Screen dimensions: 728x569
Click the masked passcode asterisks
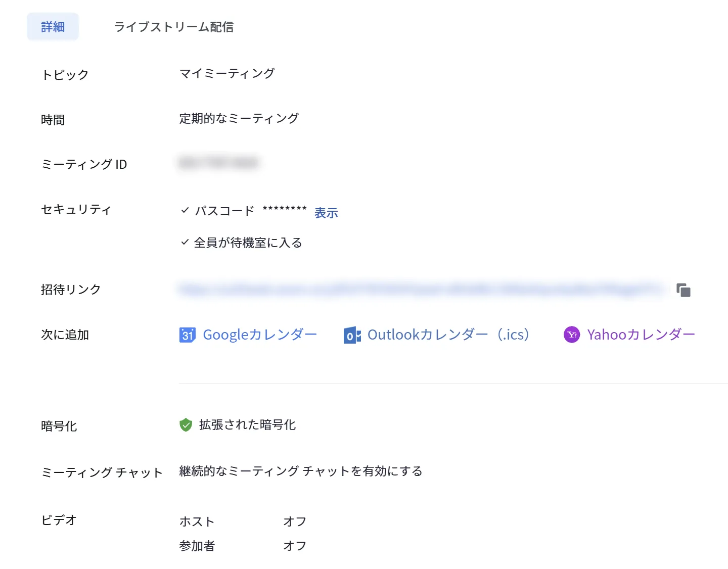285,209
